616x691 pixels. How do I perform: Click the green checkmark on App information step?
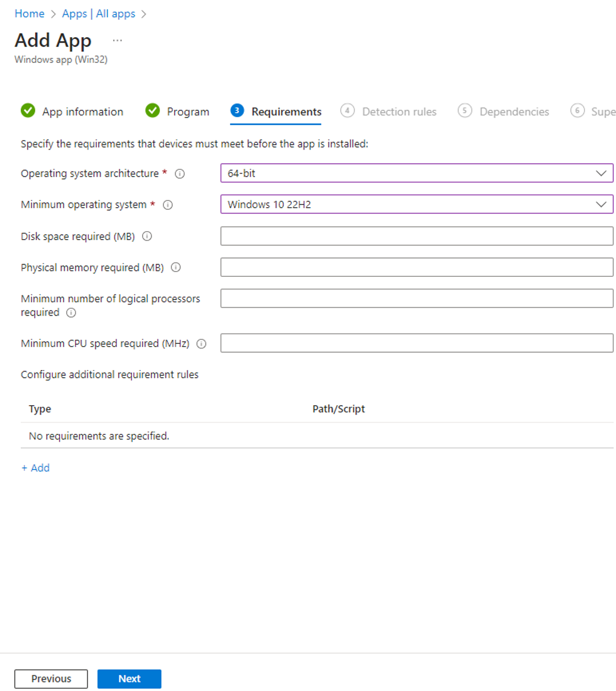point(28,111)
